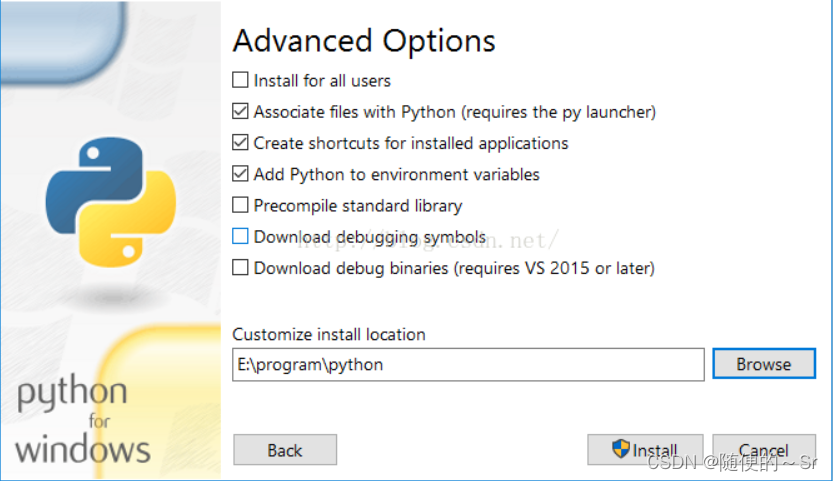Viewport: 833px width, 481px height.
Task: Click the Advanced Options heading
Action: 364,41
